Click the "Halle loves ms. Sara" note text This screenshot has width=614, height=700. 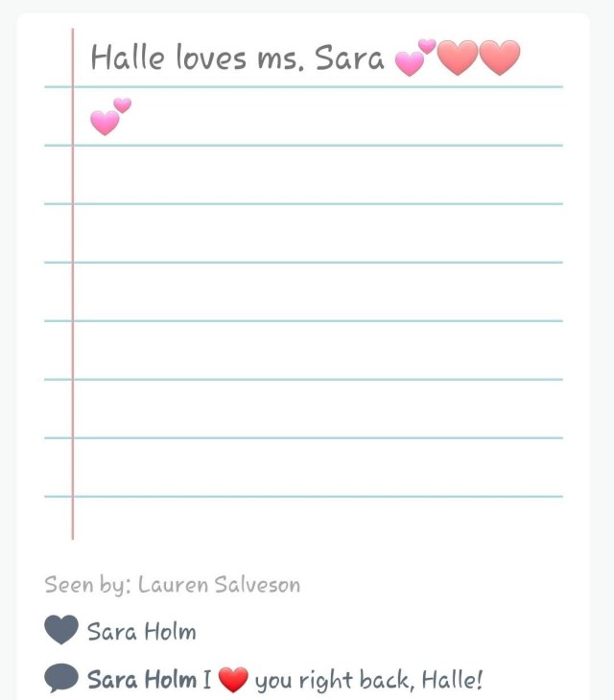[237, 58]
